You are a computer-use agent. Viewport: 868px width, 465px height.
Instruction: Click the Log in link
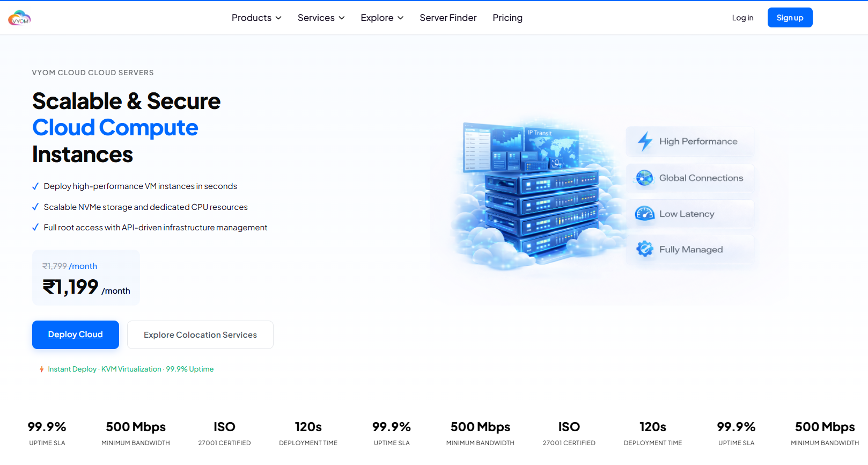(742, 18)
